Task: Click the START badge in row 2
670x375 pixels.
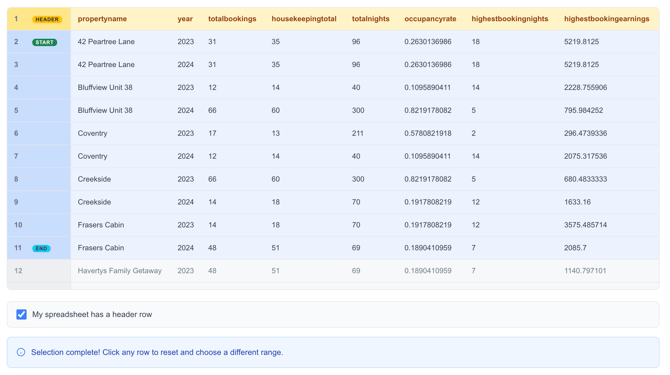Action: pyautogui.click(x=44, y=42)
